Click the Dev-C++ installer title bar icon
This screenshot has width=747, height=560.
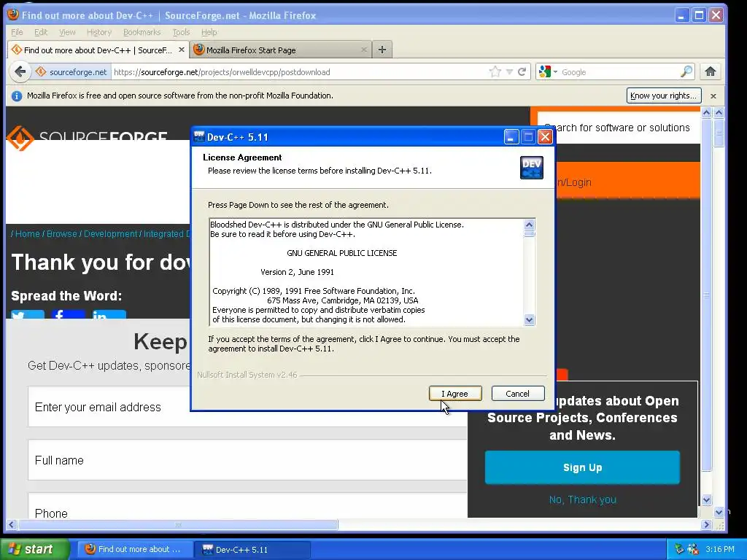[199, 137]
